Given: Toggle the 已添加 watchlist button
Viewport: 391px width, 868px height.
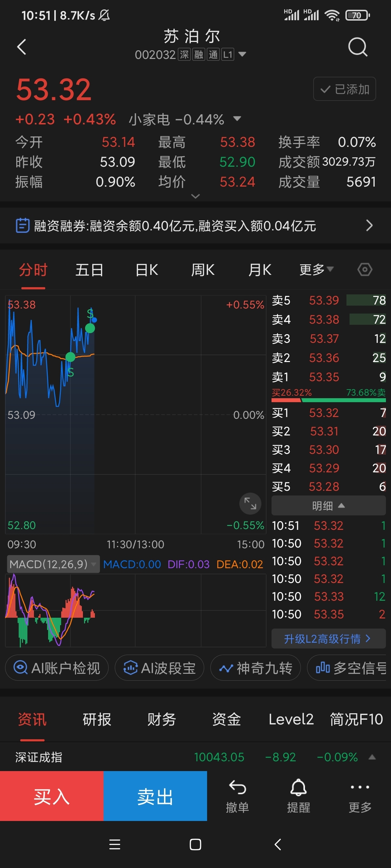Looking at the screenshot, I should [344, 89].
